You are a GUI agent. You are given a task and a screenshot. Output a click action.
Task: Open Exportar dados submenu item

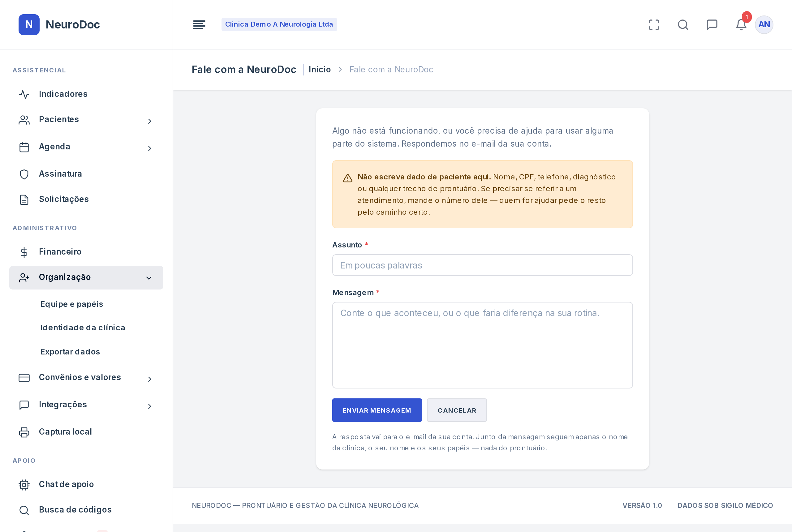(70, 351)
